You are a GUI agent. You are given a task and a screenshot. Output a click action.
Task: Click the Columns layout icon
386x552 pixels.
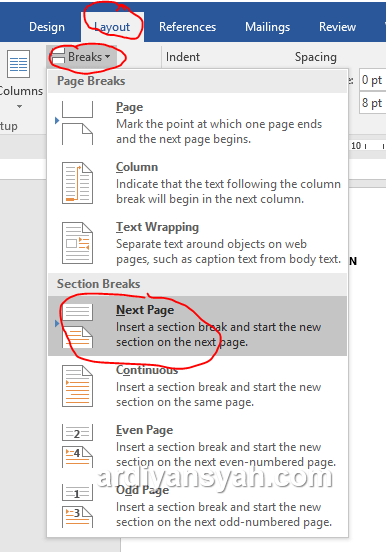[18, 64]
